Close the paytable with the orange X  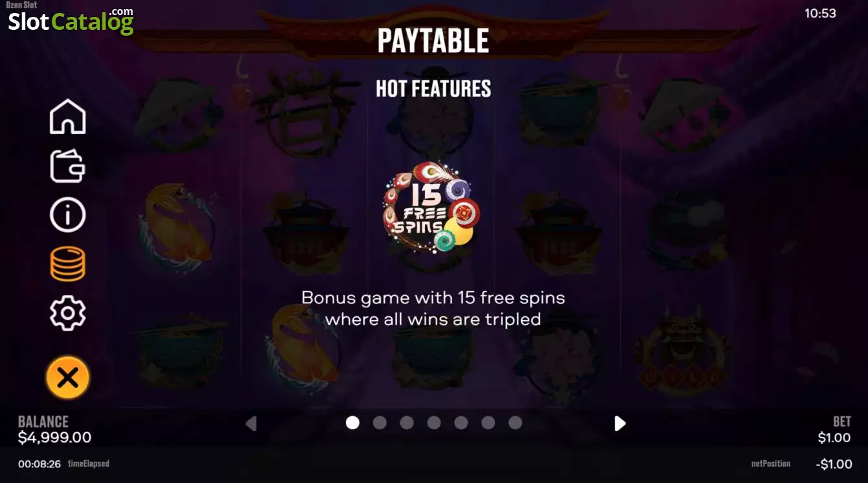pyautogui.click(x=68, y=377)
